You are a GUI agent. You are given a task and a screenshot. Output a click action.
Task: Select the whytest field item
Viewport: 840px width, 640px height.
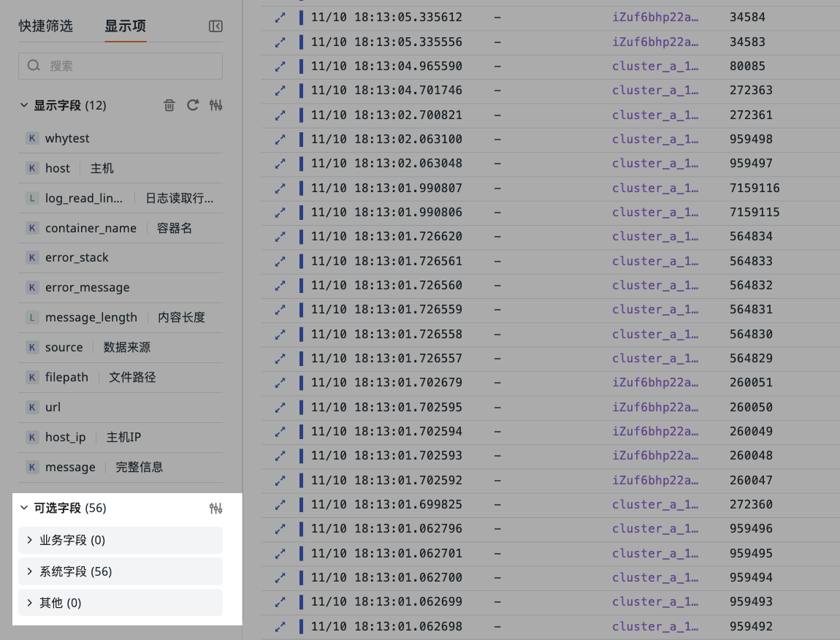coord(67,138)
